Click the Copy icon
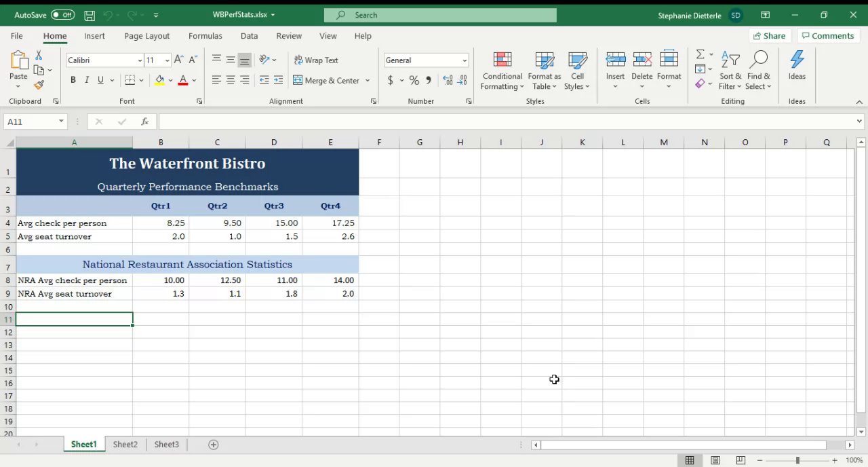The height and width of the screenshot is (467, 868). coord(39,70)
